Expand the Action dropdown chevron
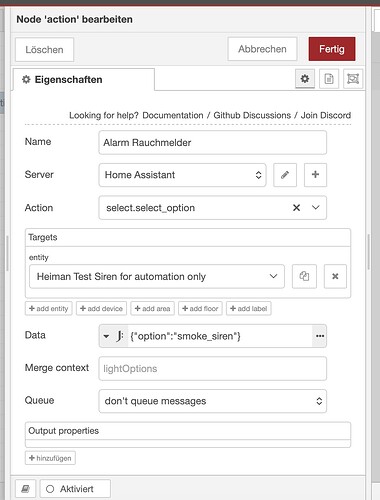This screenshot has width=380, height=500. 315,208
